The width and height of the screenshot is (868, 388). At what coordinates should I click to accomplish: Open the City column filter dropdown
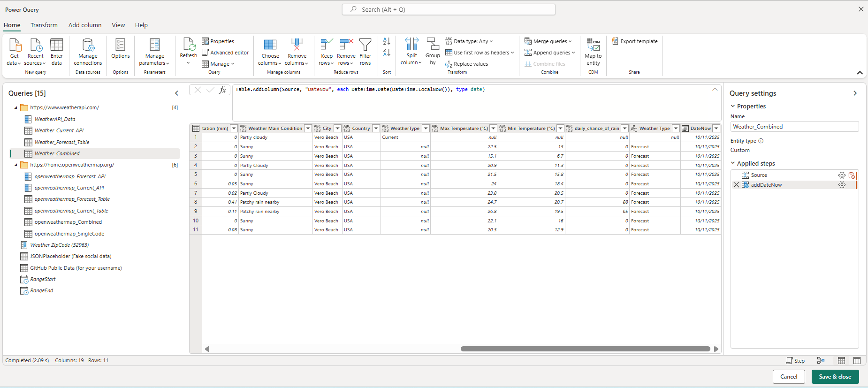(x=337, y=129)
